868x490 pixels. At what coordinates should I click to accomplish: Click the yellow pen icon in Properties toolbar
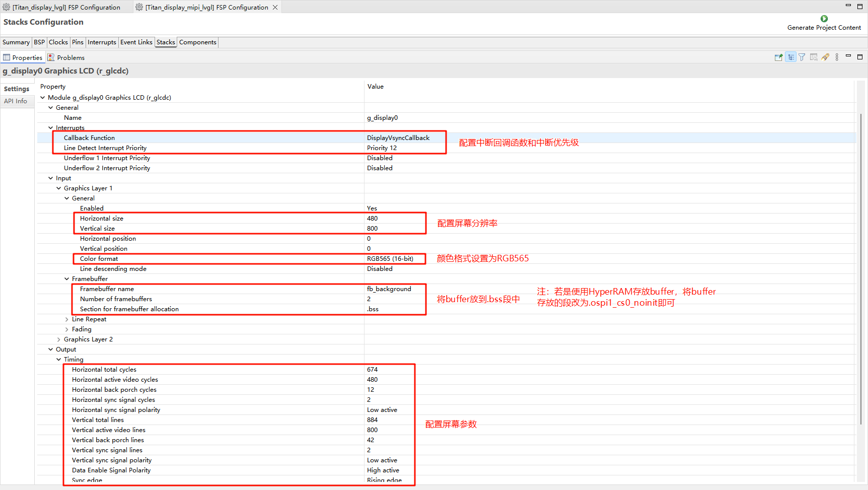click(825, 57)
